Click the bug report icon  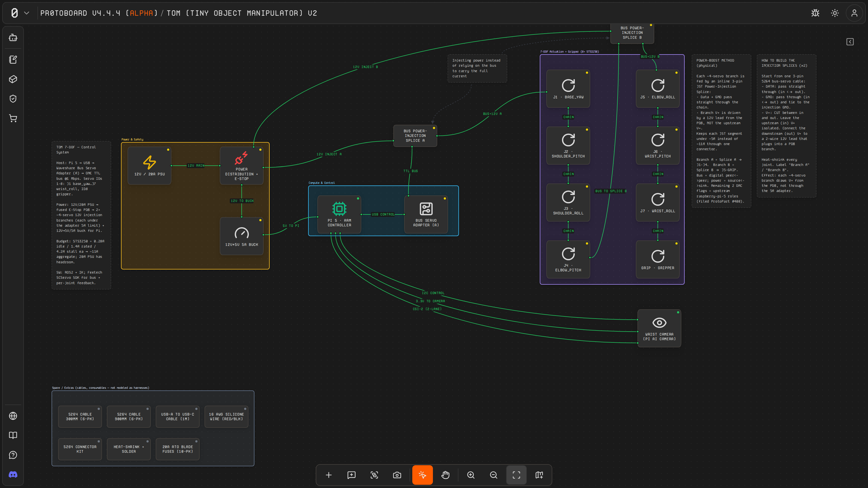click(815, 13)
